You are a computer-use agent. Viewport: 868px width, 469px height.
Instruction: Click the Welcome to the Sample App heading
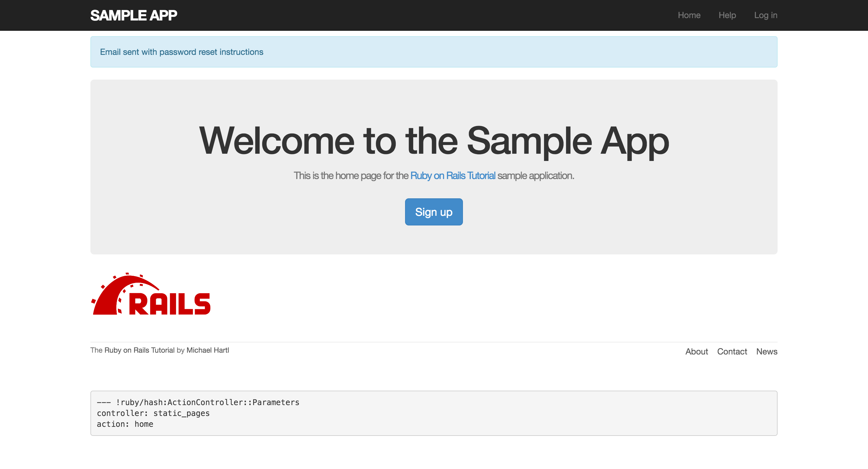click(434, 140)
